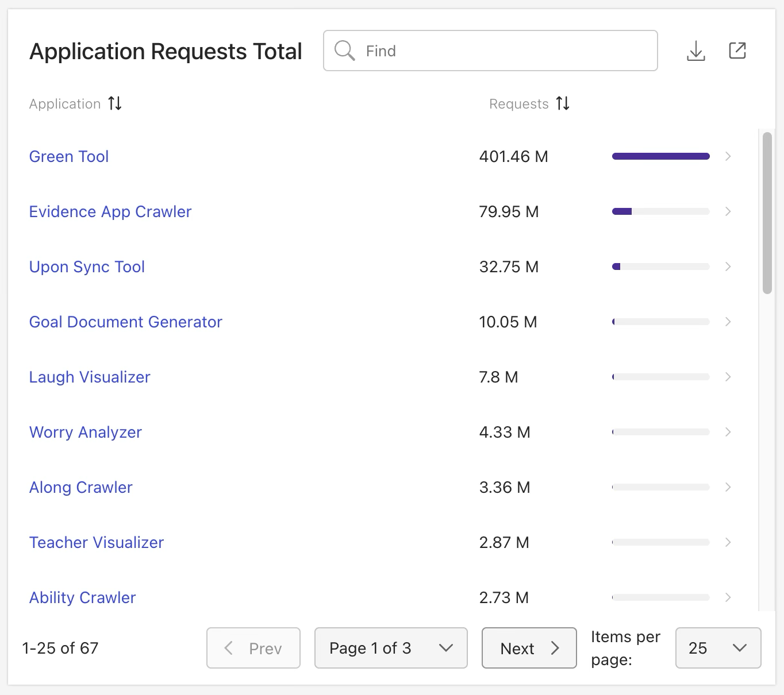This screenshot has width=784, height=695.
Task: Open the Laugh Visualizer link
Action: point(90,377)
